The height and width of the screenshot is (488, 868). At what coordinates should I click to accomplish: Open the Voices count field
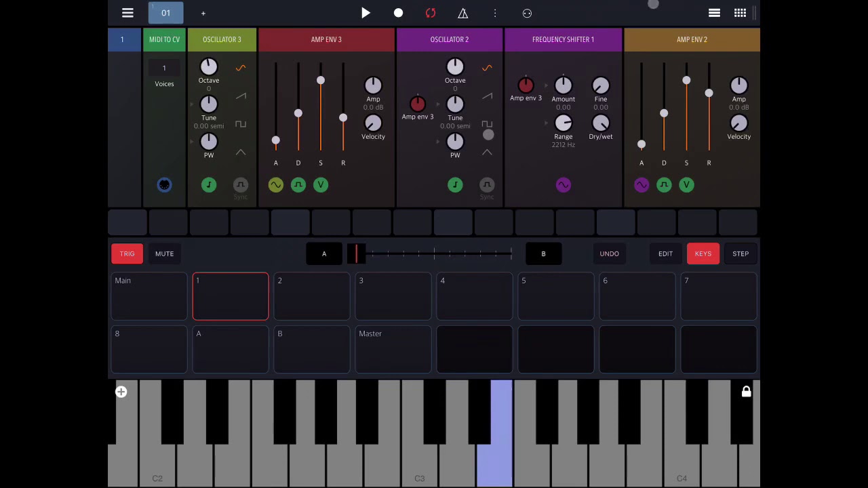pos(164,68)
